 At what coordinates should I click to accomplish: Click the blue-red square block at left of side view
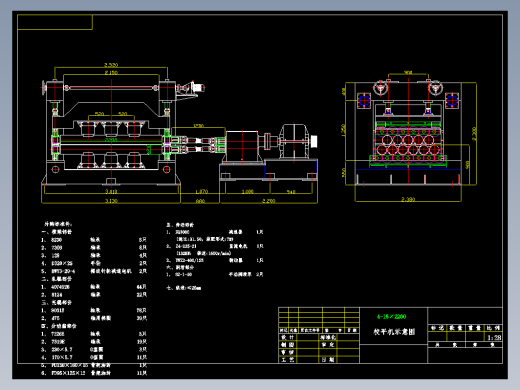(x=364, y=100)
